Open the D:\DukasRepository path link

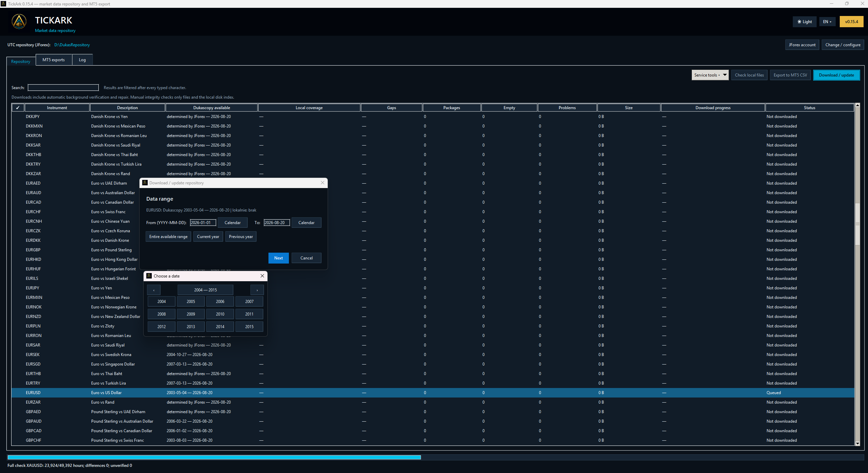(x=72, y=45)
